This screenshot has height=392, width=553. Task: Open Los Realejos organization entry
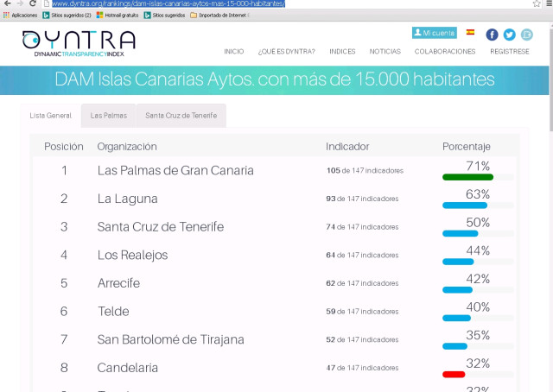tap(132, 256)
